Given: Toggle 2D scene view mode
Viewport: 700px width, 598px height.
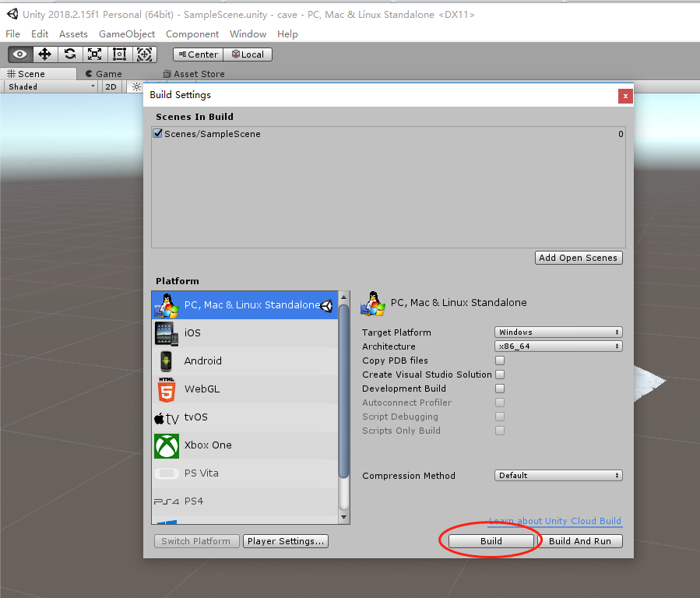Looking at the screenshot, I should (x=111, y=86).
